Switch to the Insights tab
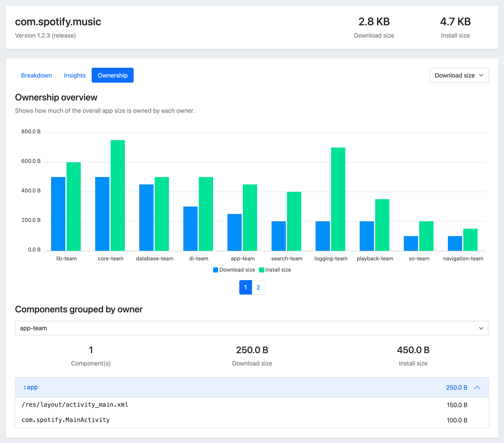The image size is (504, 443). coord(75,75)
